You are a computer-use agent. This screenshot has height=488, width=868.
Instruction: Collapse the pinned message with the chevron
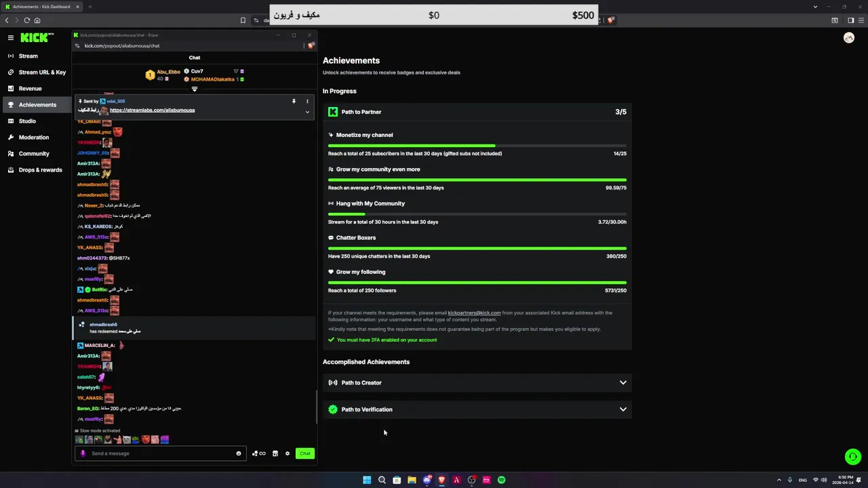(307, 113)
